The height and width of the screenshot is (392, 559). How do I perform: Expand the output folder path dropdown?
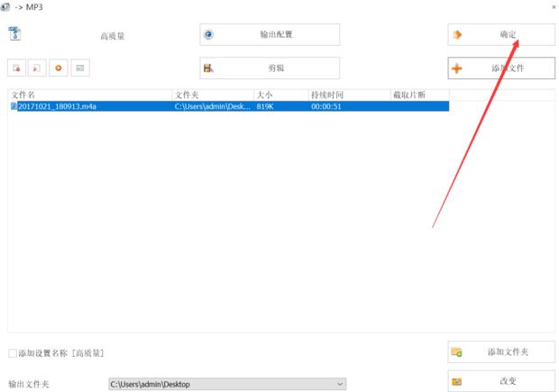click(x=340, y=384)
